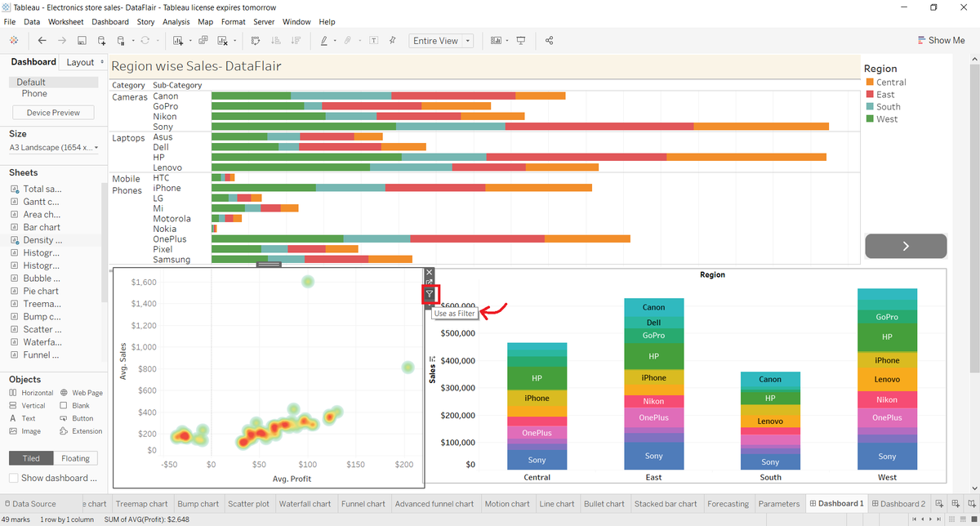
Task: Select the South region legend entry
Action: click(x=883, y=107)
